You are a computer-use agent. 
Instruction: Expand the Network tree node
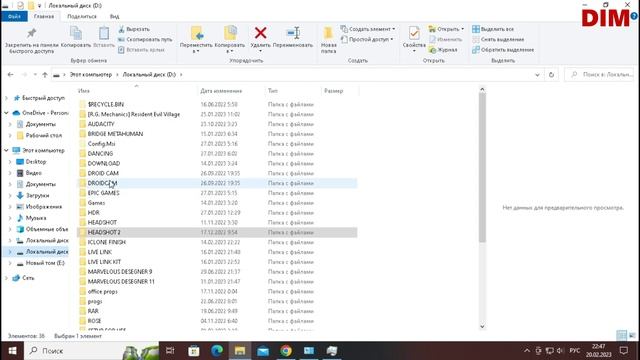[x=6, y=278]
